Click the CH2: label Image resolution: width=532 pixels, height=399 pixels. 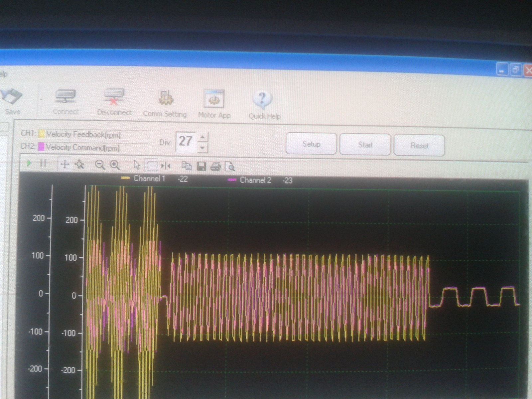[x=28, y=146]
